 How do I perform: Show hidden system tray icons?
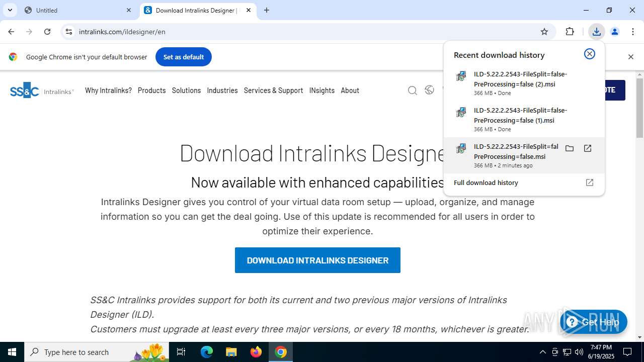pyautogui.click(x=543, y=352)
